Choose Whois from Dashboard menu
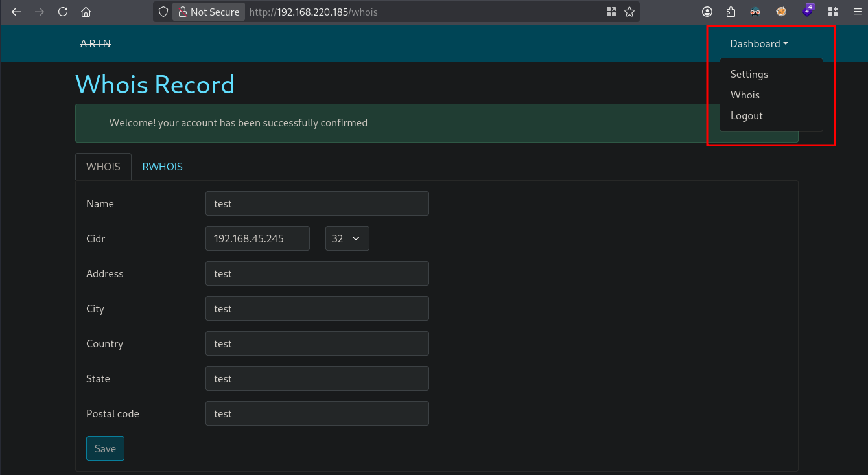This screenshot has height=475, width=868. (745, 95)
